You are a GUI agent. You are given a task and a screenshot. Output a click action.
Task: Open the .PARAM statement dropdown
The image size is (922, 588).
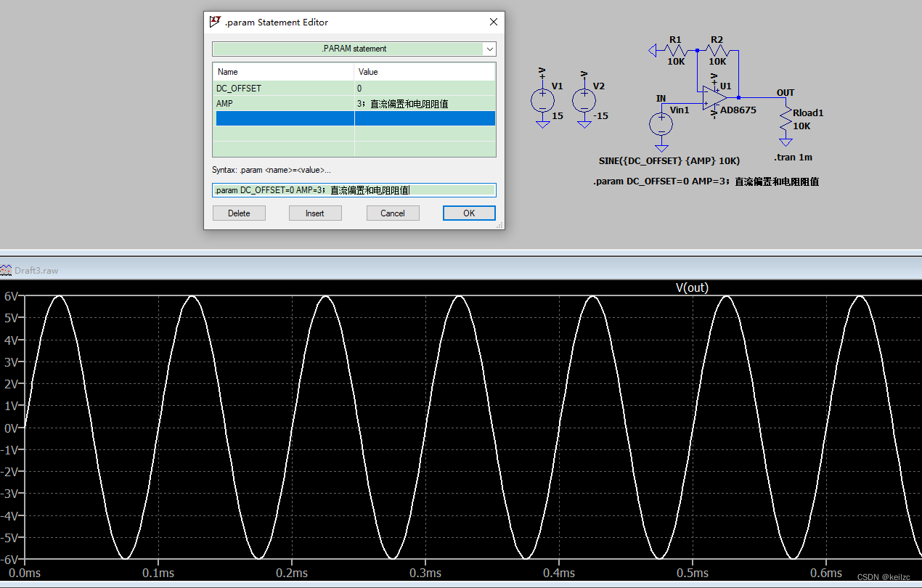490,49
